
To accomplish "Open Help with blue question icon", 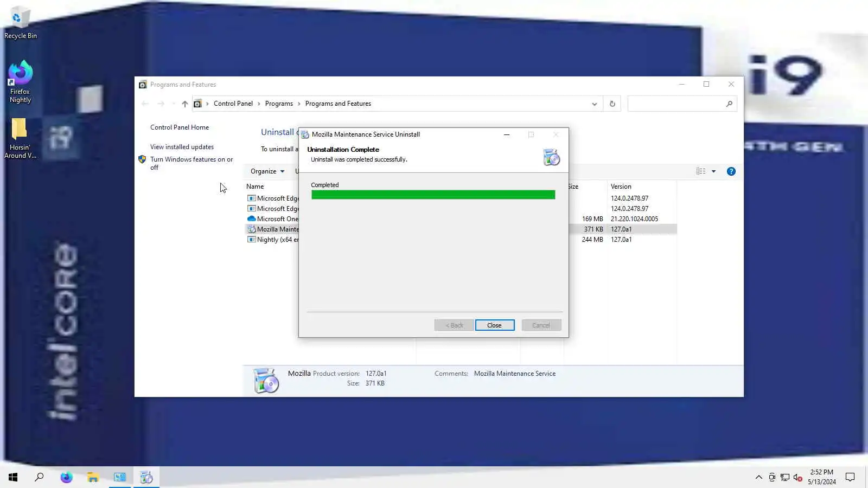I will coord(731,171).
